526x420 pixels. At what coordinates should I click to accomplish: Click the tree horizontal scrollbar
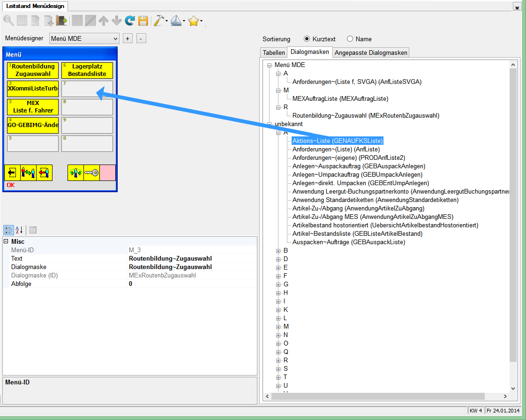pyautogui.click(x=378, y=396)
